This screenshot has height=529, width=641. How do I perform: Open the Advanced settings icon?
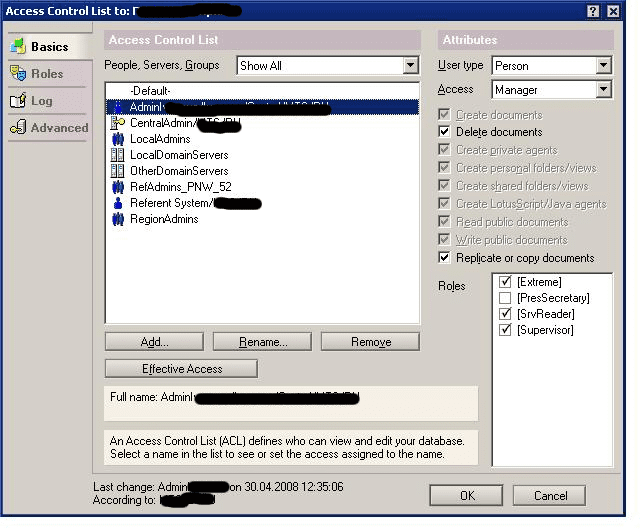(x=18, y=128)
